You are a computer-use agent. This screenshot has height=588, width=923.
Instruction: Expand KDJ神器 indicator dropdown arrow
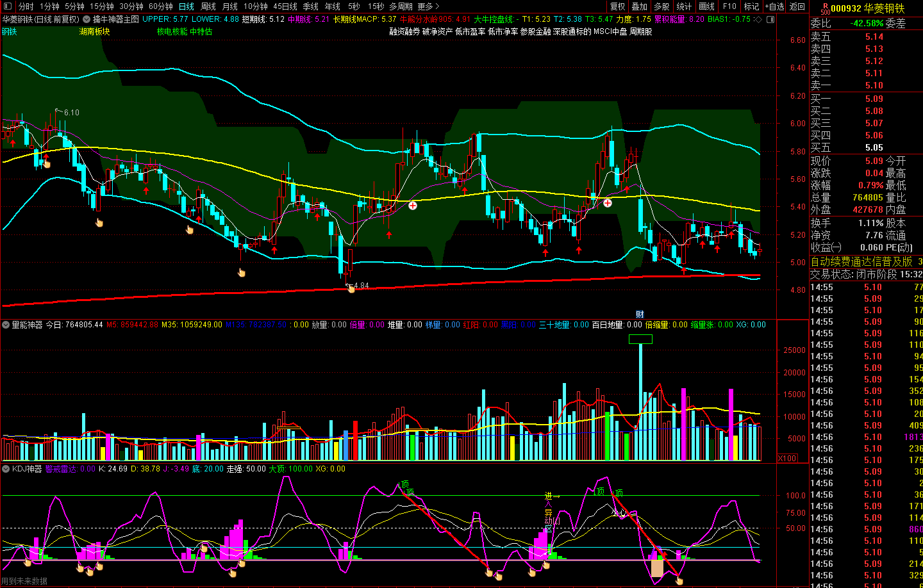pos(6,469)
